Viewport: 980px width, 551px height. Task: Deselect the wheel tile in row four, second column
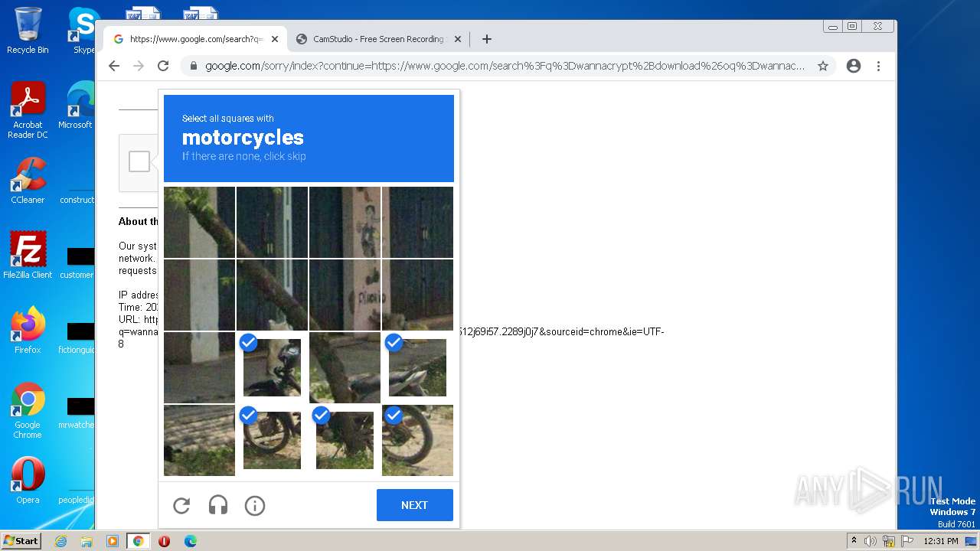point(272,440)
